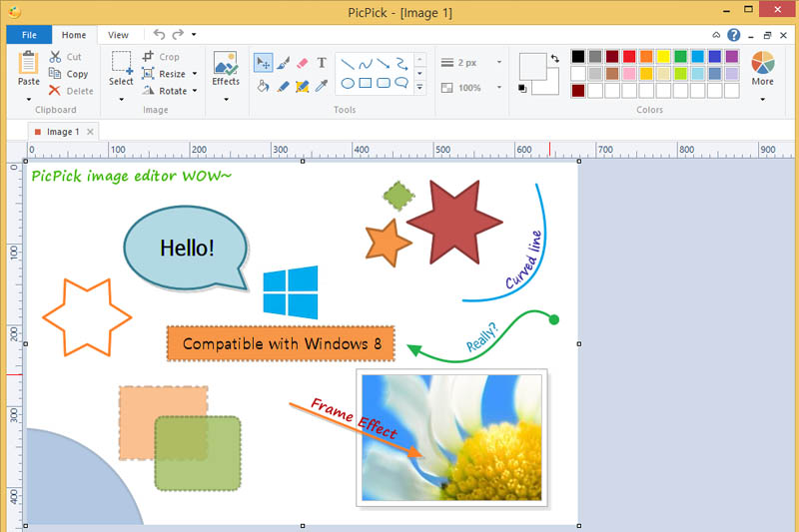Choose the rounded rectangle shape
Image resolution: width=799 pixels, height=532 pixels.
(x=384, y=83)
